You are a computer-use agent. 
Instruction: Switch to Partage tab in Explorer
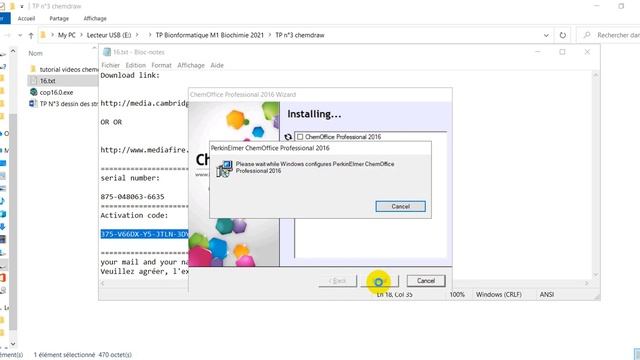click(59, 18)
